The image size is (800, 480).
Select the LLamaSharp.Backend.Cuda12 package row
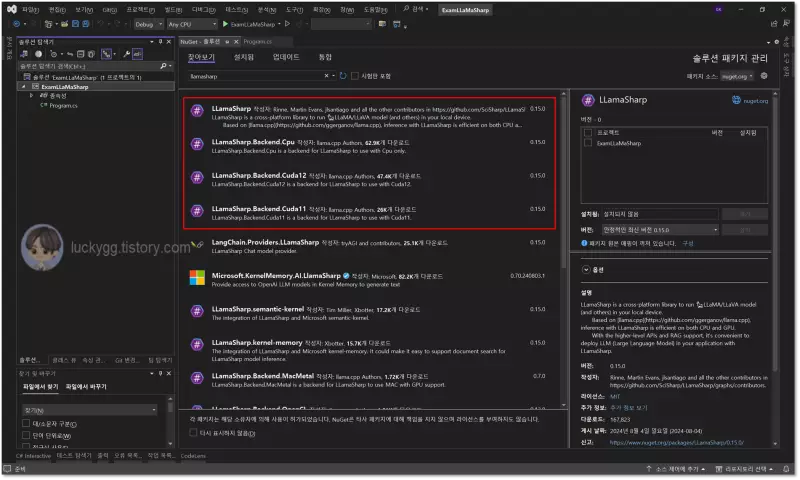[x=369, y=180]
